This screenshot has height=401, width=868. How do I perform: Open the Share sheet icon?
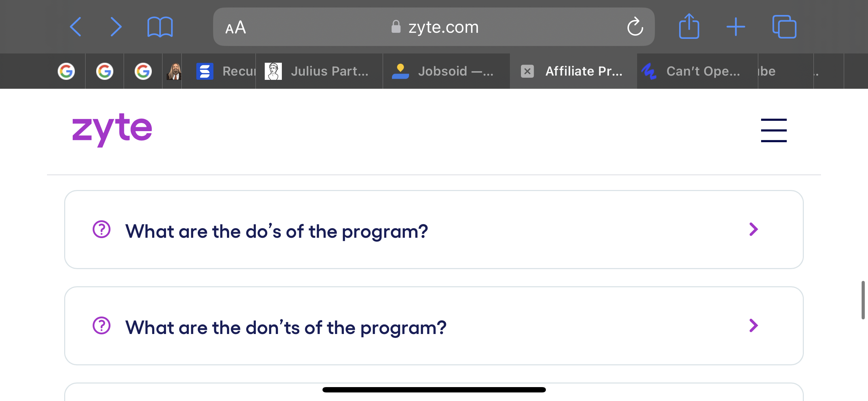pyautogui.click(x=689, y=26)
